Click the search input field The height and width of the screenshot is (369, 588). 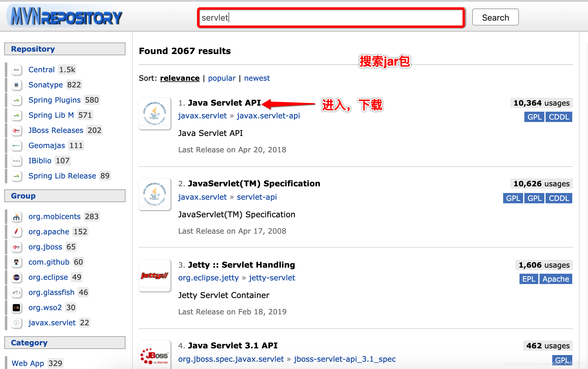pos(331,18)
